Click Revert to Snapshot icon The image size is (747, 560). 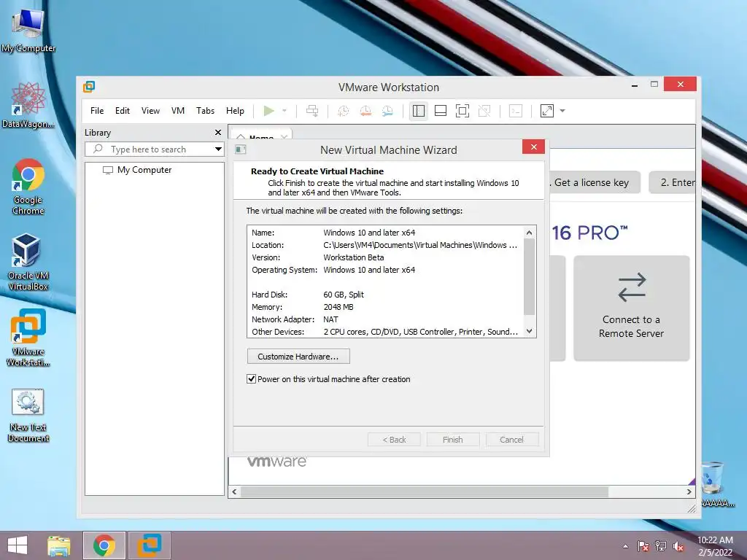tap(365, 111)
